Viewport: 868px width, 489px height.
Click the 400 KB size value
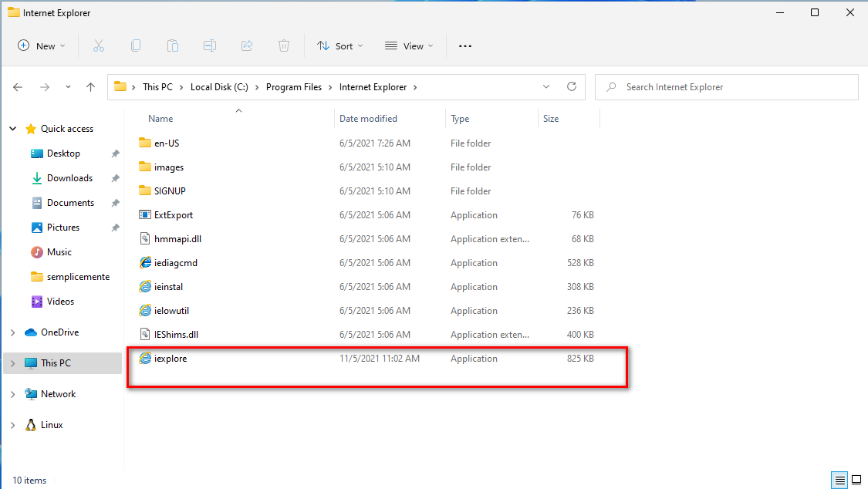[580, 334]
